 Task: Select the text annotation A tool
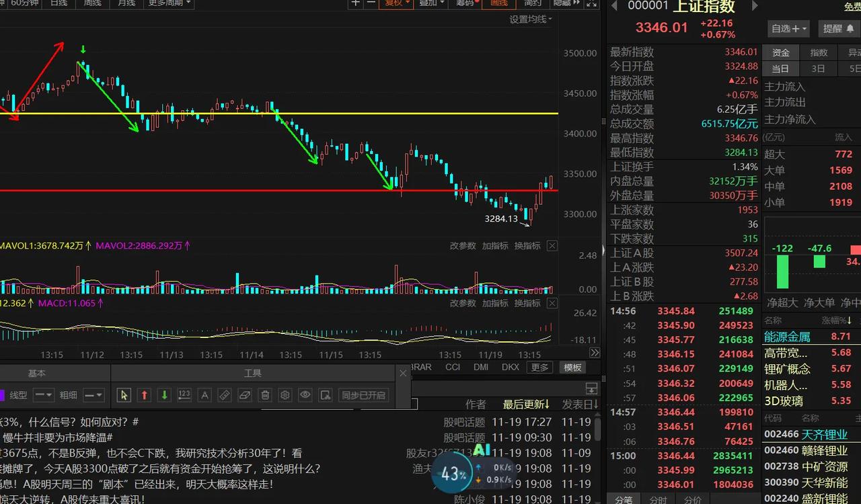(204, 395)
